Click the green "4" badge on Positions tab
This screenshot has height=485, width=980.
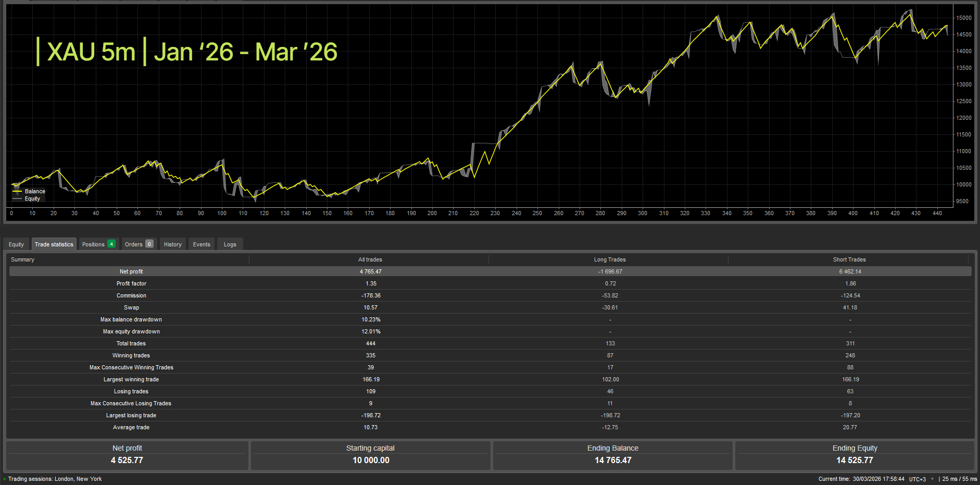(x=111, y=244)
